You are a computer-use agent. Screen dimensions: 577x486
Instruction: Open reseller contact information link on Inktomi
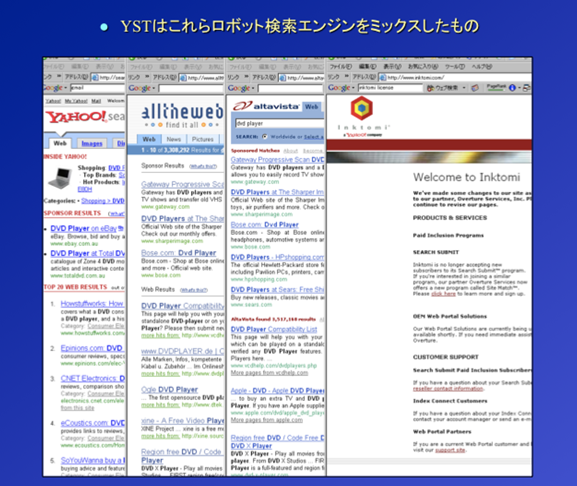[448, 389]
